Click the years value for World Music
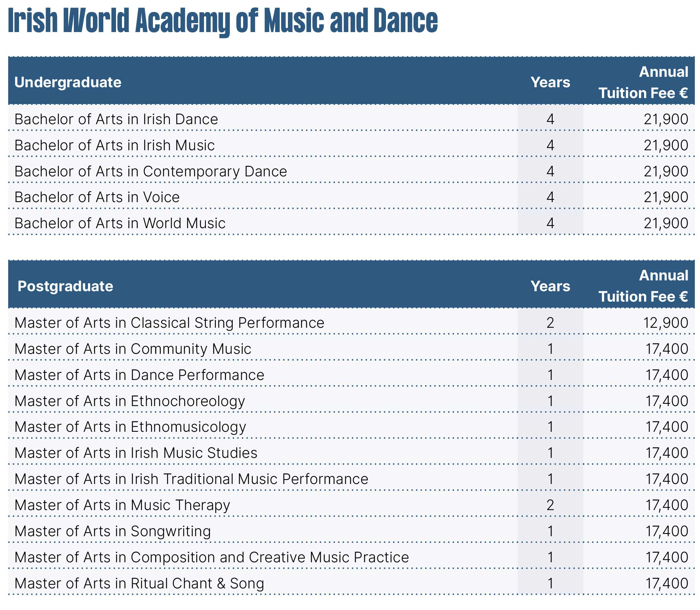The width and height of the screenshot is (700, 610). [550, 223]
